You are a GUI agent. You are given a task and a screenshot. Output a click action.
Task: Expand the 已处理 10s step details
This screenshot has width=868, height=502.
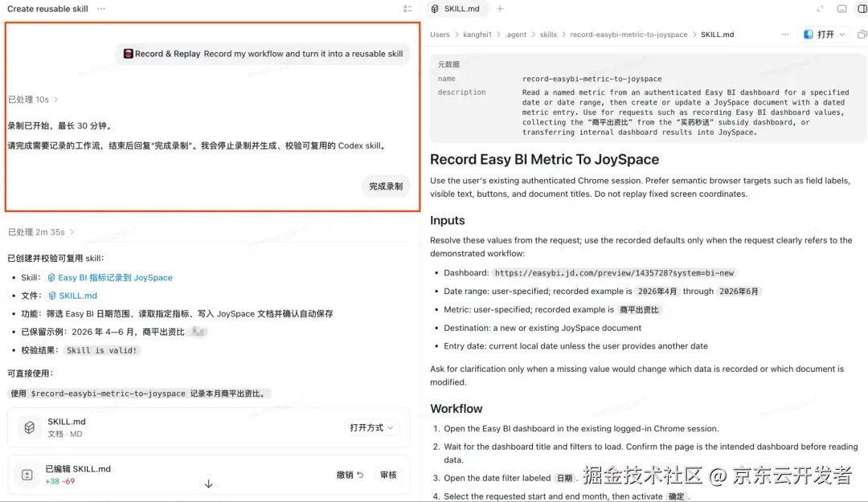coord(33,100)
